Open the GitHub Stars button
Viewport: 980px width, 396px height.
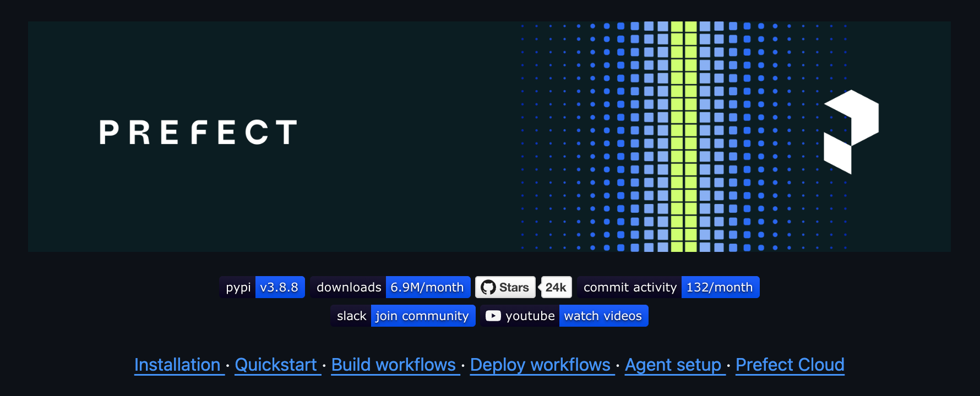pyautogui.click(x=505, y=287)
